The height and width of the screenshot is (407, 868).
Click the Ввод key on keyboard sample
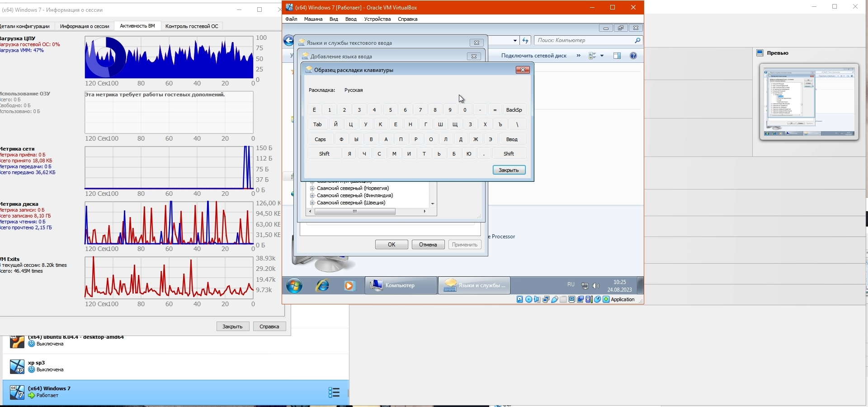point(512,139)
